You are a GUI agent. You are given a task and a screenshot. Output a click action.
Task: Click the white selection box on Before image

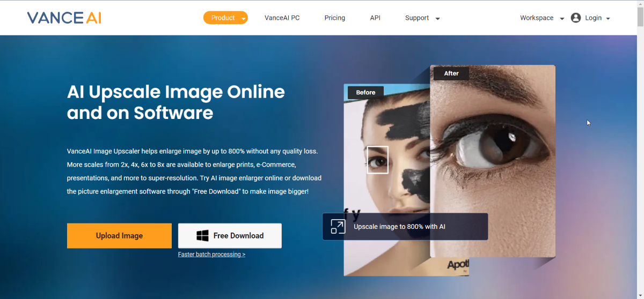(x=377, y=160)
